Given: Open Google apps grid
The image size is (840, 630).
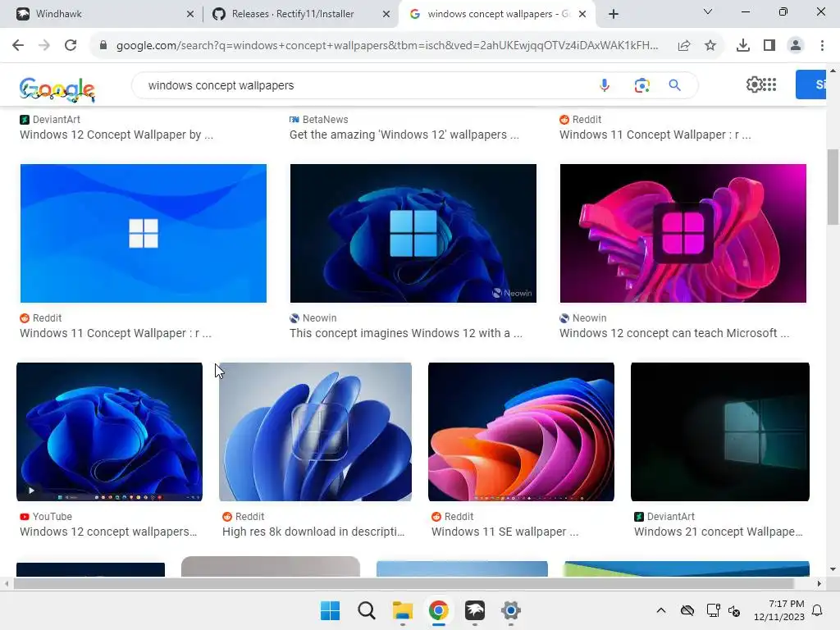Looking at the screenshot, I should tap(769, 84).
